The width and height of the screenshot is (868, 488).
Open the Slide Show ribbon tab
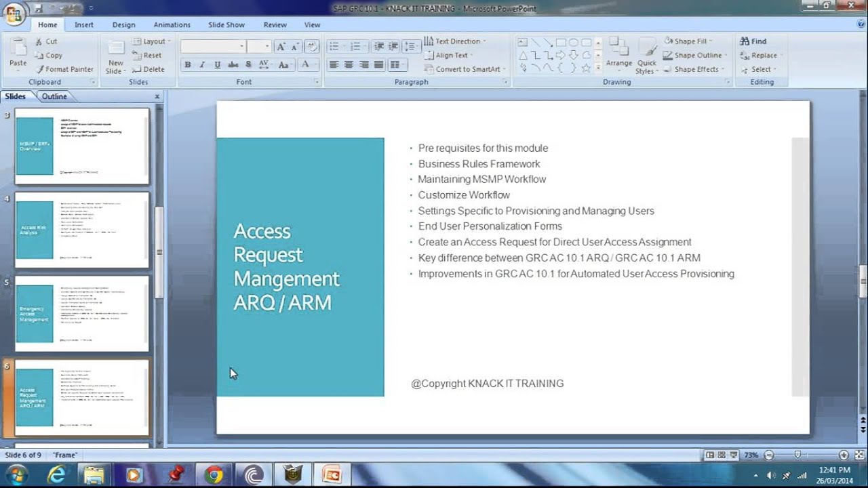(226, 25)
